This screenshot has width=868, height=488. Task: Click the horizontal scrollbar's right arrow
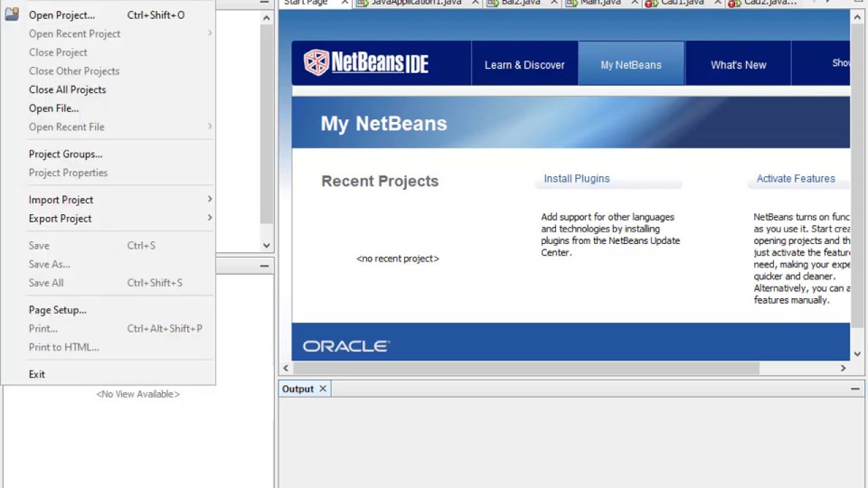[x=843, y=368]
